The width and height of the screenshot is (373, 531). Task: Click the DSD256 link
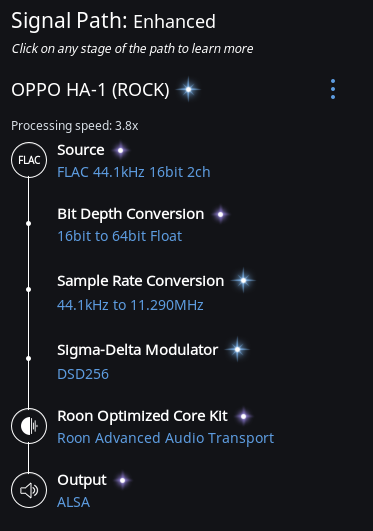(83, 374)
